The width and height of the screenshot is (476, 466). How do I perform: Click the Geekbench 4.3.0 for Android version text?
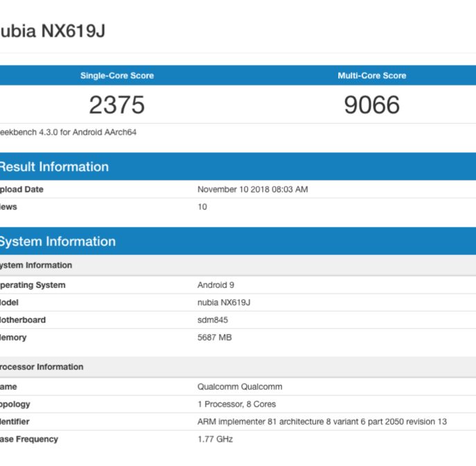[x=68, y=132]
